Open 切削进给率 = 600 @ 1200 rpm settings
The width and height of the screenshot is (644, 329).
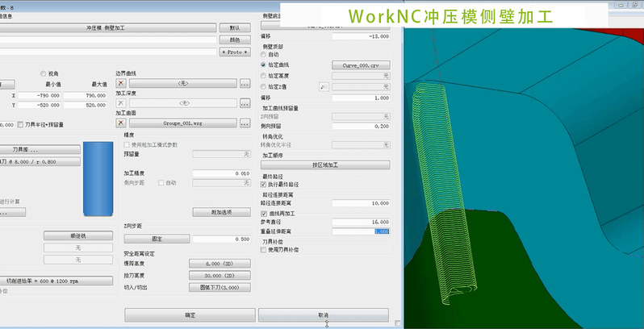[x=56, y=281]
